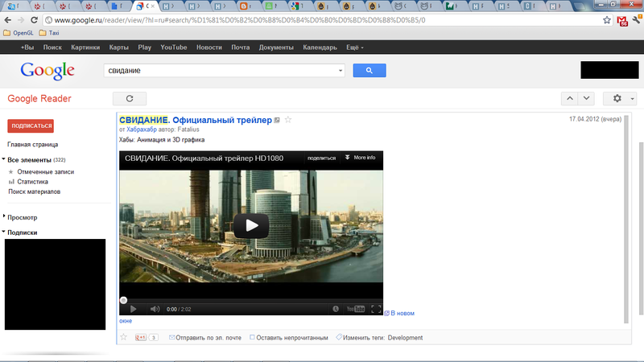Mute the video with the speaker icon
Screen dimensions: 644x362
[155, 309]
